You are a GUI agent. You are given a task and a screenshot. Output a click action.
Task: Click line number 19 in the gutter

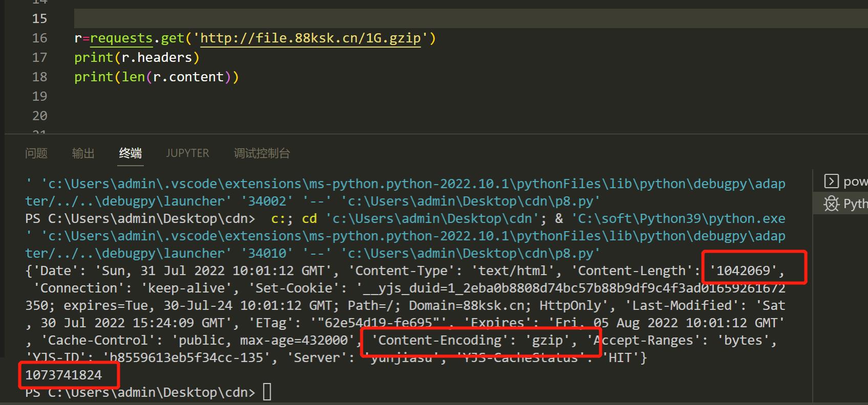tap(39, 96)
